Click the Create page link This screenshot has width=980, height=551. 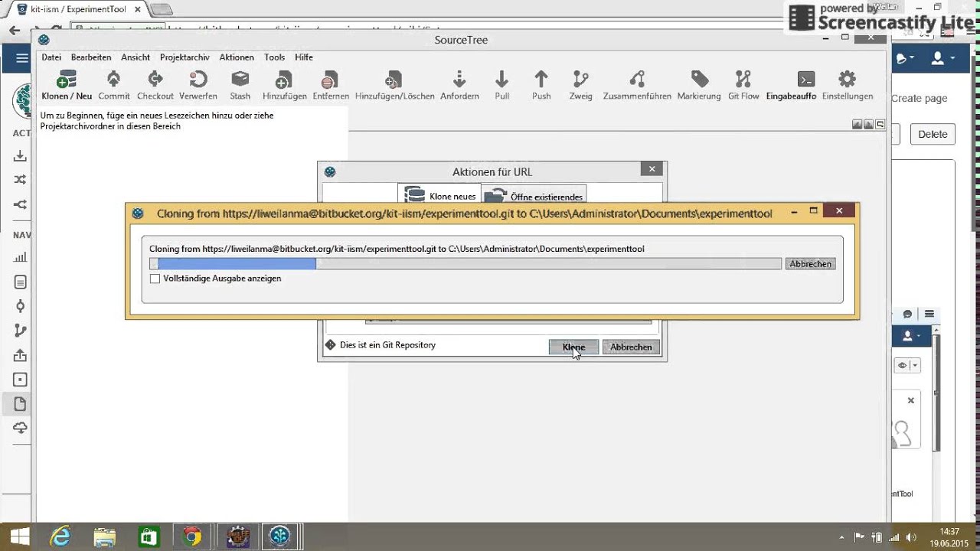tap(920, 98)
